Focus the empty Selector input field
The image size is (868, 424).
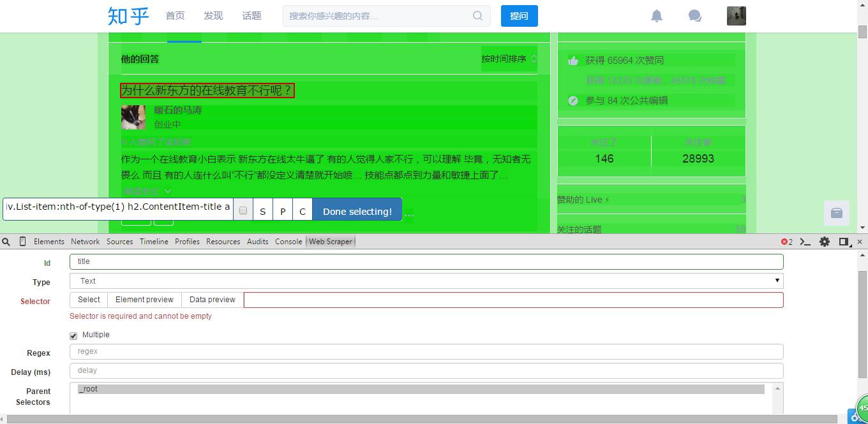point(514,300)
